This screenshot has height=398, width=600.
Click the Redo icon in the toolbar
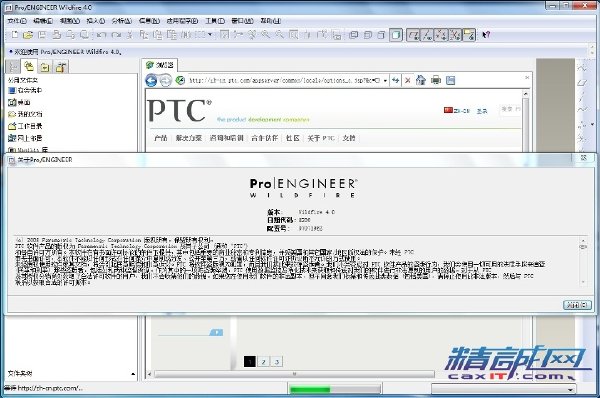(116, 35)
